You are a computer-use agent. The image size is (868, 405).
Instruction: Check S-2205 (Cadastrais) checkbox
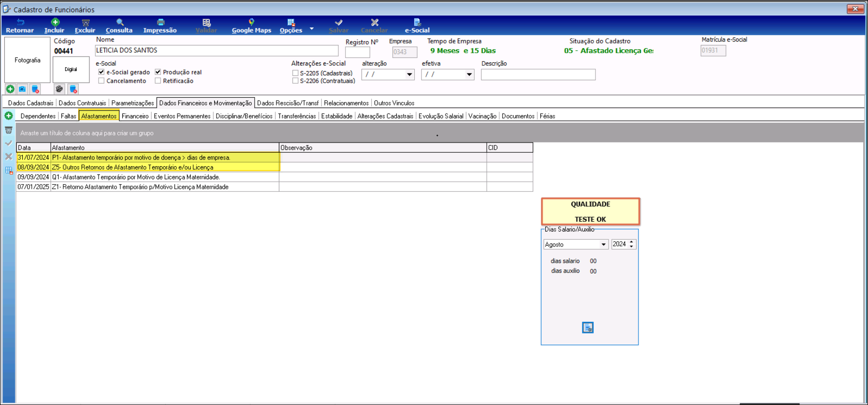(x=295, y=73)
